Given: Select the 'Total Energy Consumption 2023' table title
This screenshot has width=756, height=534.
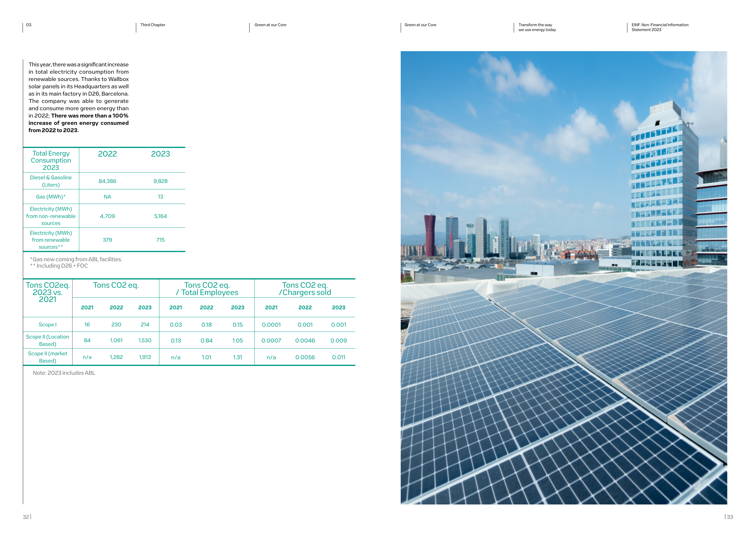Looking at the screenshot, I should point(51,160).
